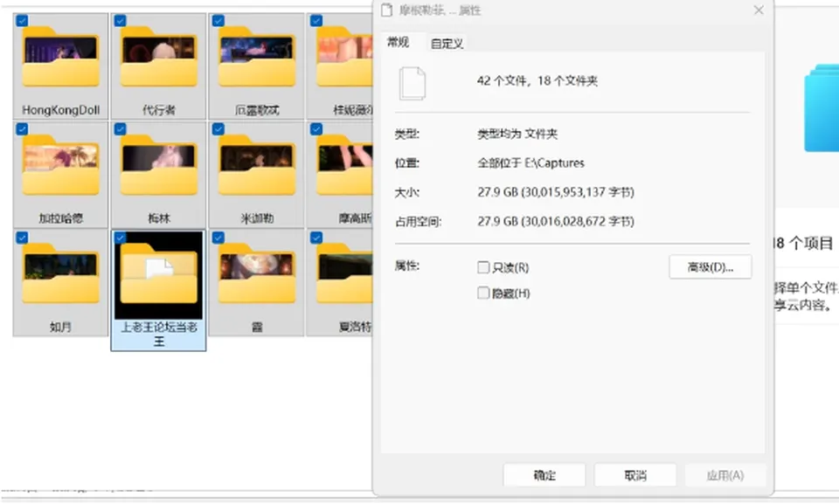
Task: Click the 米迦勒 folder icon
Action: (x=257, y=165)
